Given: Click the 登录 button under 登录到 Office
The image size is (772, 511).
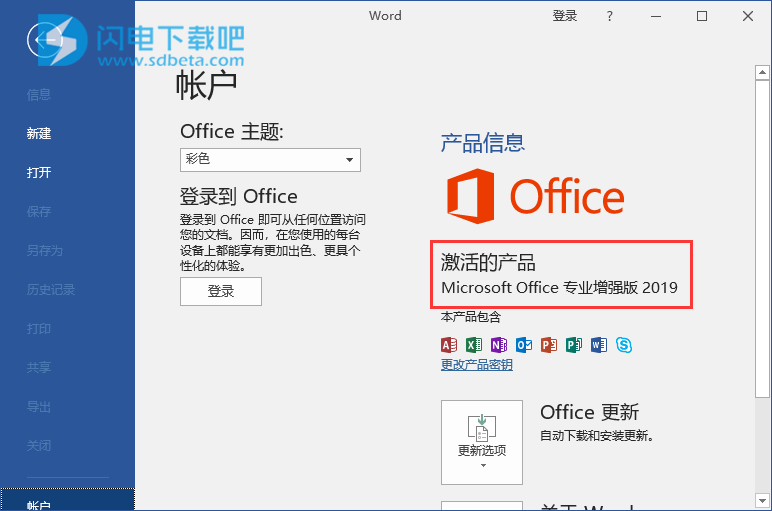Looking at the screenshot, I should click(x=221, y=291).
